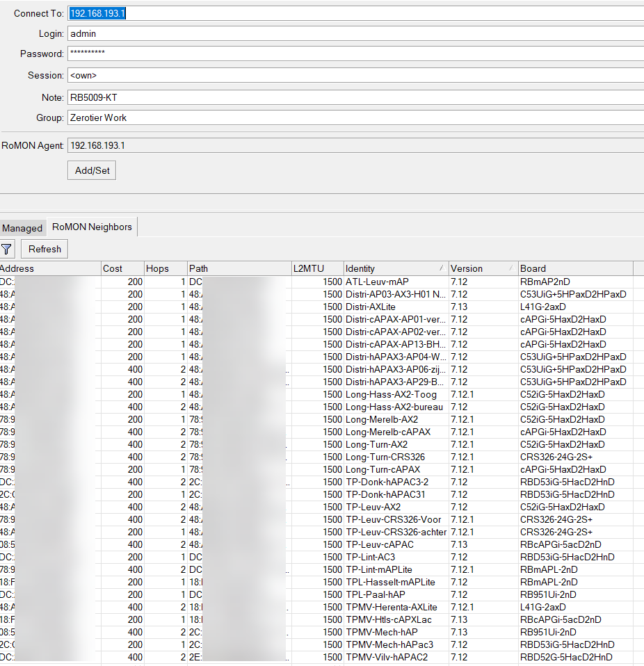Click Distri-hAPAX3-AP06-zij... identity
Viewport: 644px width, 666px height.
[x=396, y=370]
